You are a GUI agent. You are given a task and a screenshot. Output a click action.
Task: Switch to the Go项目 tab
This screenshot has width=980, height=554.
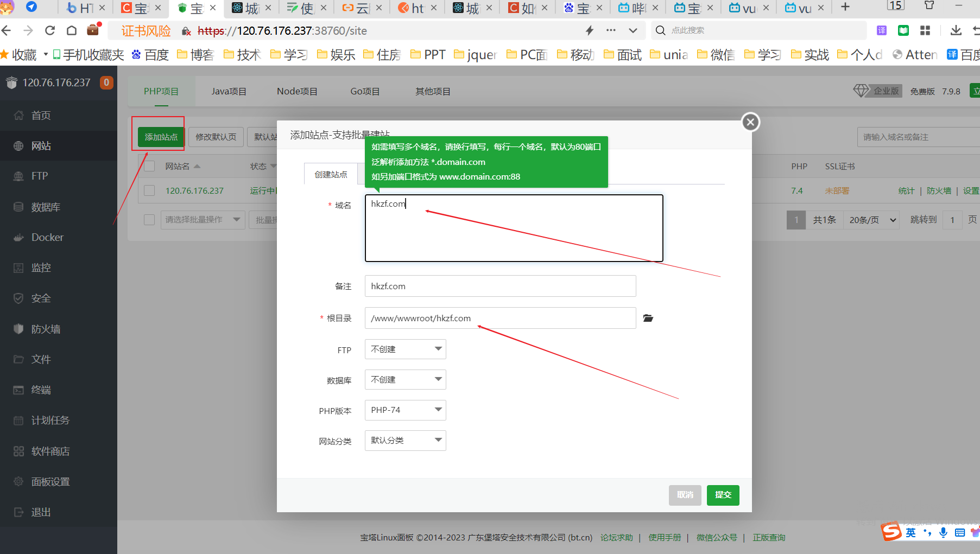click(365, 91)
